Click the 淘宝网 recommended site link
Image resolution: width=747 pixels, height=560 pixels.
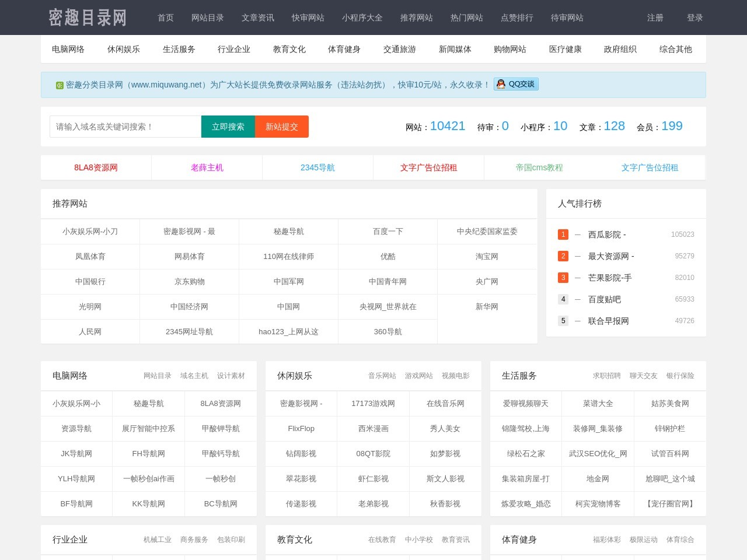click(487, 256)
